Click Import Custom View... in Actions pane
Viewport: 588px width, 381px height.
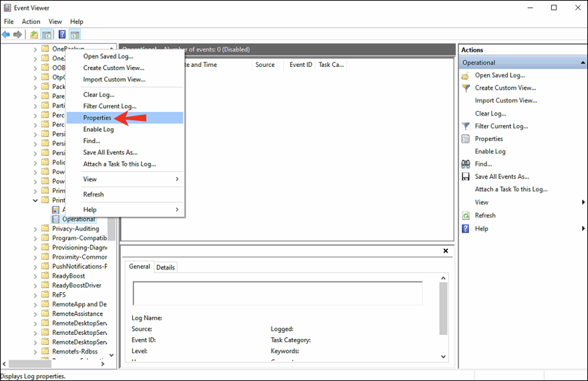(506, 100)
